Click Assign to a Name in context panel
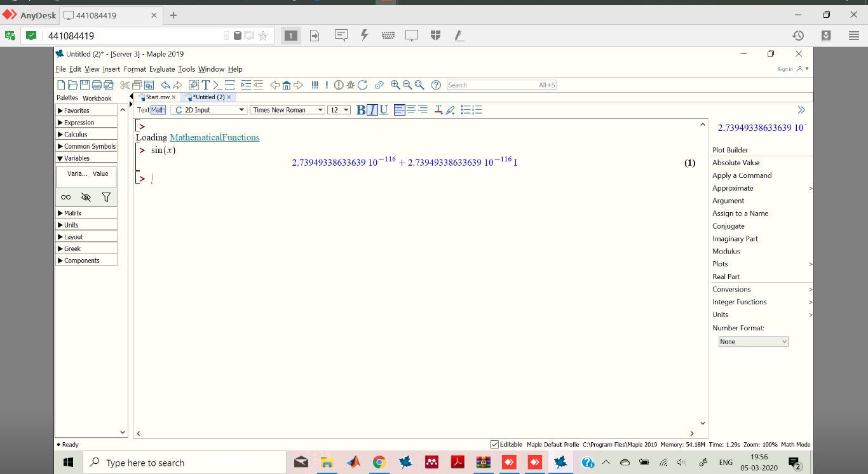868x474 pixels. pos(740,213)
